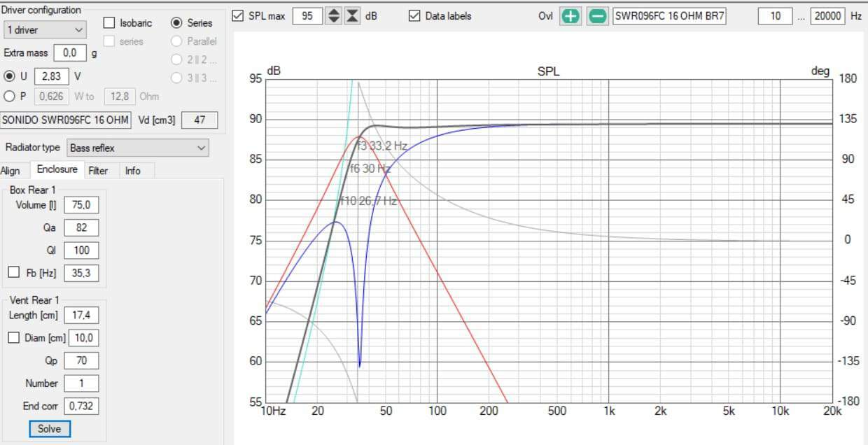This screenshot has height=445, width=868.
Task: Enable the Isobaric checkbox
Action: coord(109,23)
